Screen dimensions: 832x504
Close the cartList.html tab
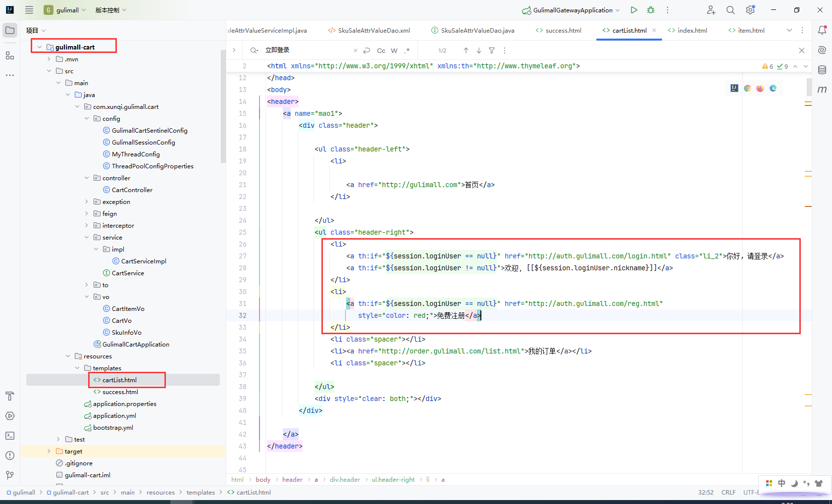(x=654, y=30)
